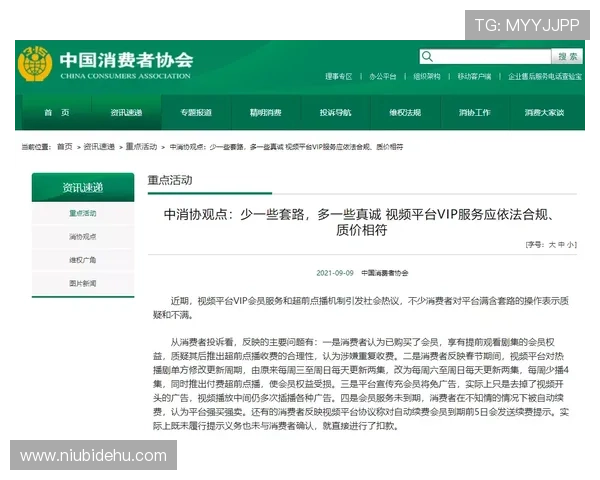This screenshot has height=480, width=600.
Task: Open the 企业售后服务电话查验宝 link
Action: pos(545,77)
